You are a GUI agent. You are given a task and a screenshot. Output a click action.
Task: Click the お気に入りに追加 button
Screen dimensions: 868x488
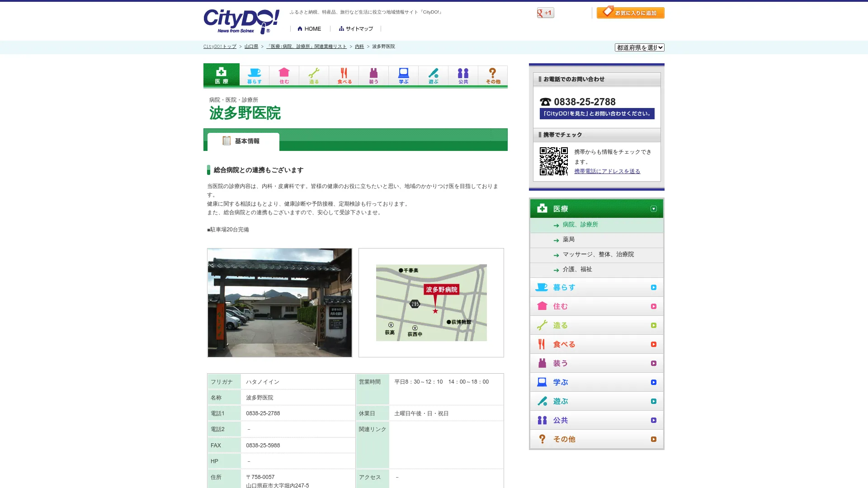click(630, 12)
